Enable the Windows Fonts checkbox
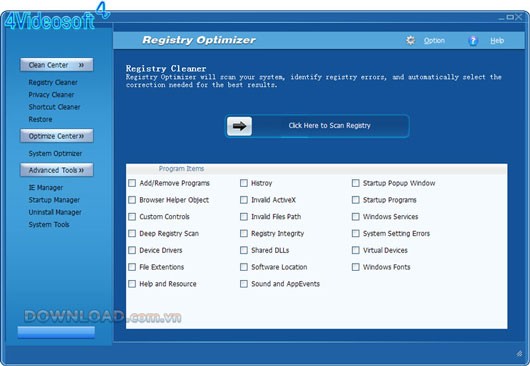 (x=356, y=267)
